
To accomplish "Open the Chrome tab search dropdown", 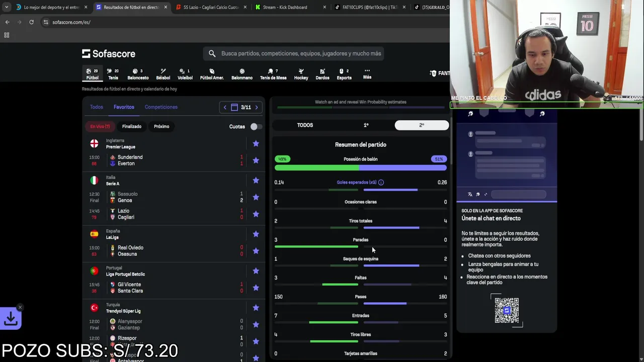I will click(7, 7).
